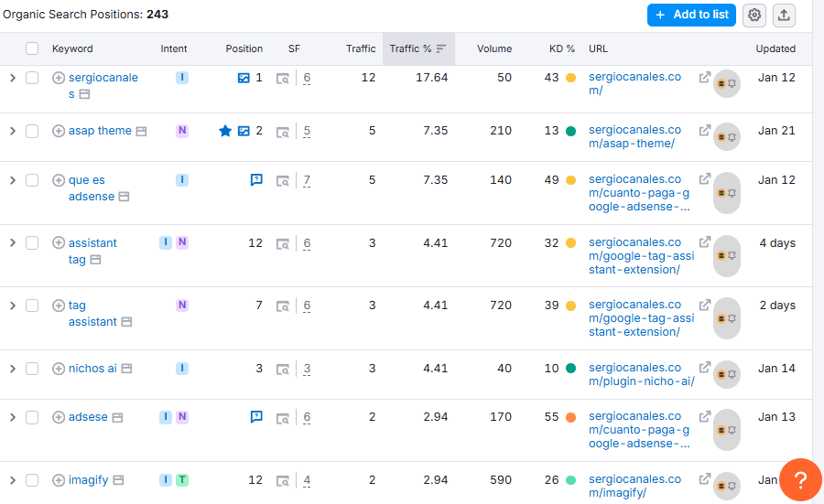Sort by Updated column header
This screenshot has width=824, height=504.
pos(775,48)
